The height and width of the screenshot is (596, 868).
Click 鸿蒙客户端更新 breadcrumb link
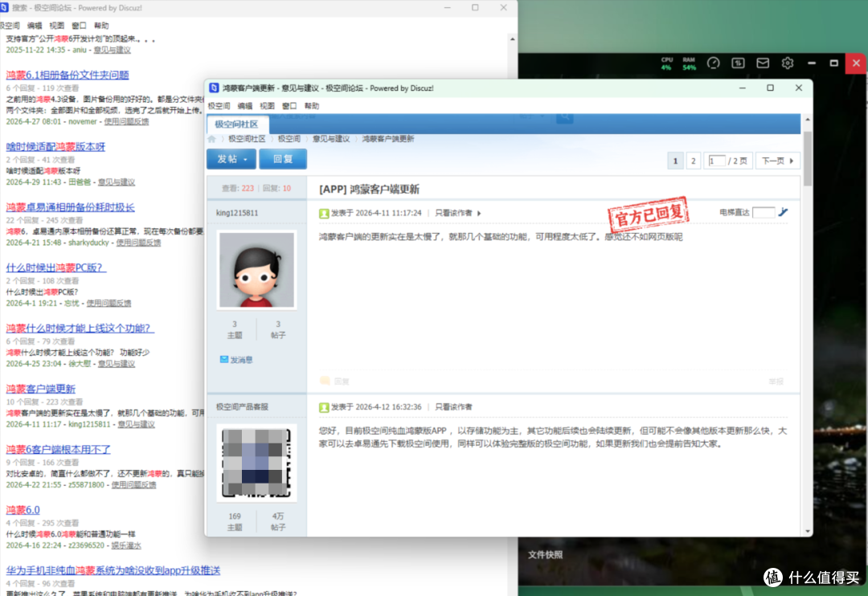388,139
